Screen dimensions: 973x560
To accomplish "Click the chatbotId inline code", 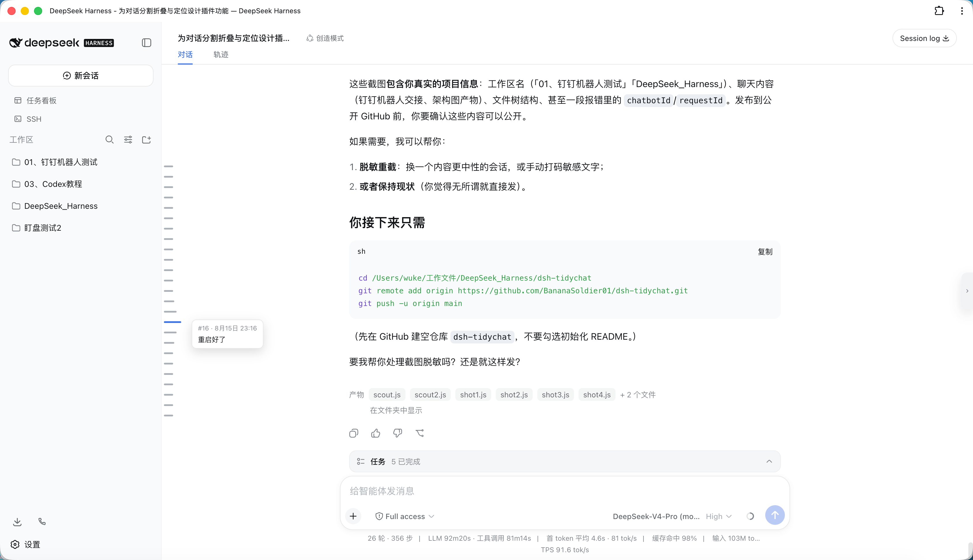I will pos(649,100).
